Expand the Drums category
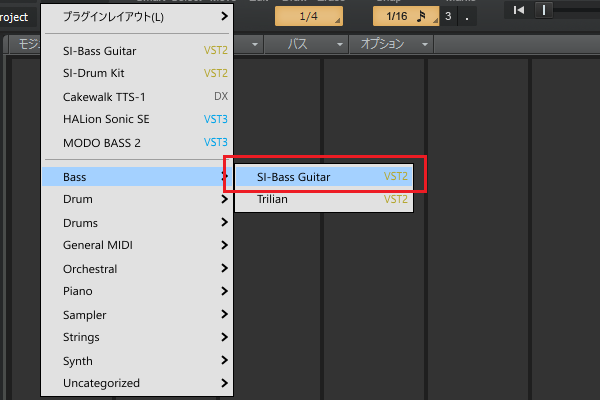Image resolution: width=600 pixels, height=400 pixels. pos(137,223)
